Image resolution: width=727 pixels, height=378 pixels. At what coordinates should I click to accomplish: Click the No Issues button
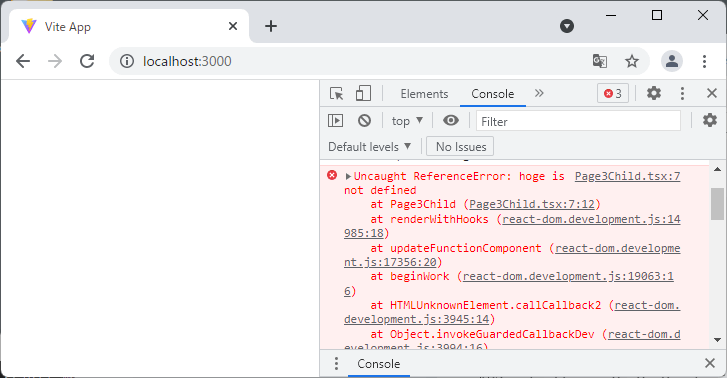tap(460, 147)
